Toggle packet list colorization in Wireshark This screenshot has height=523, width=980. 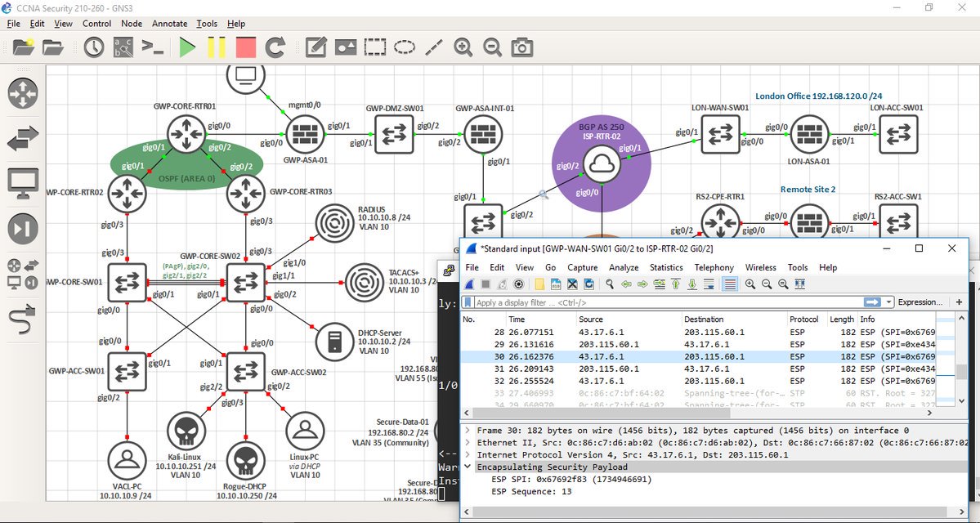tap(727, 284)
